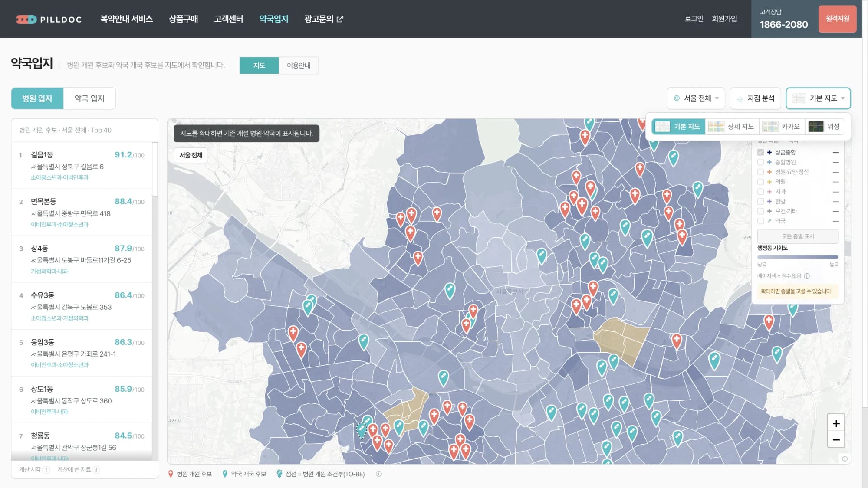
Task: Click the info icon next to 계산에 쓴 자료
Action: point(96,470)
